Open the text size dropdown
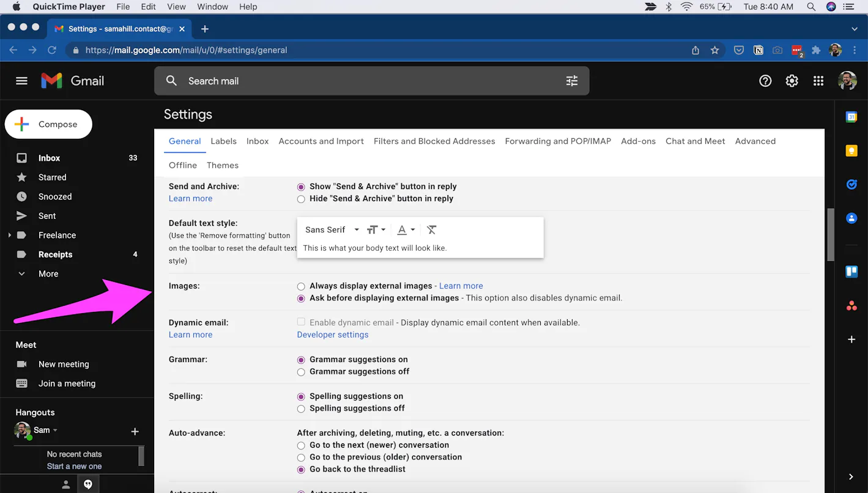This screenshot has width=868, height=493. pyautogui.click(x=376, y=230)
